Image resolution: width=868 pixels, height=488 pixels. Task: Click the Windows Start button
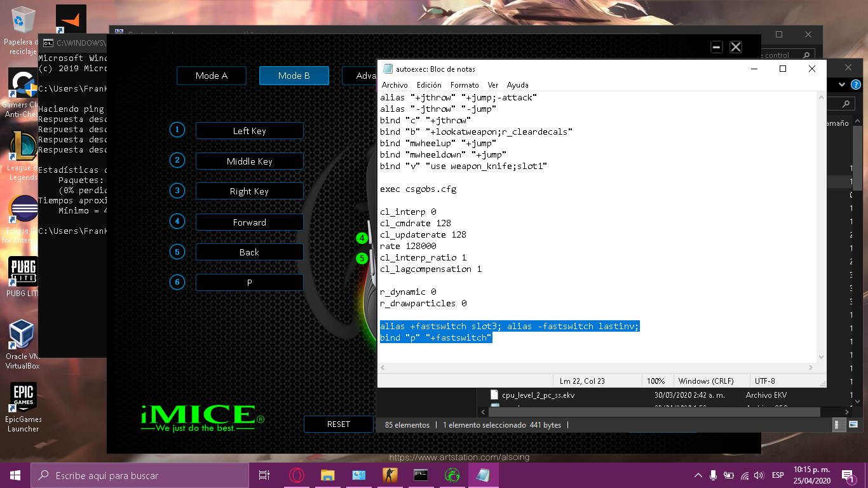point(15,475)
